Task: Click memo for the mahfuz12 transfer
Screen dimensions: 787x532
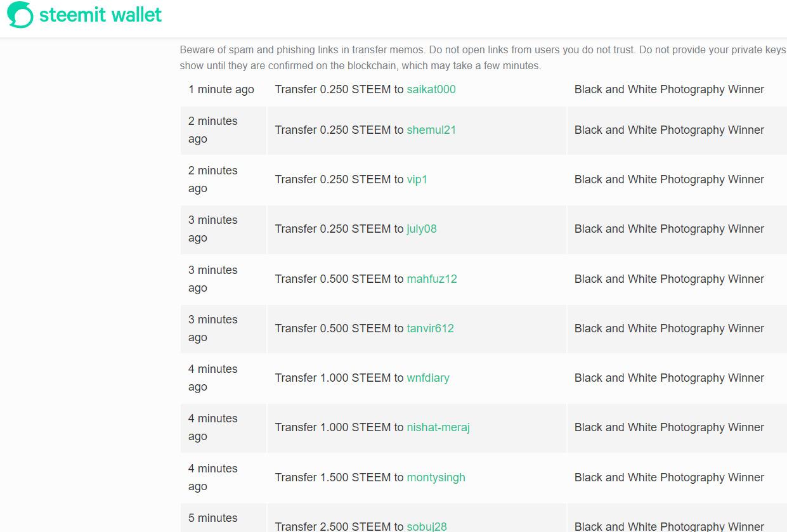Action: click(x=669, y=279)
